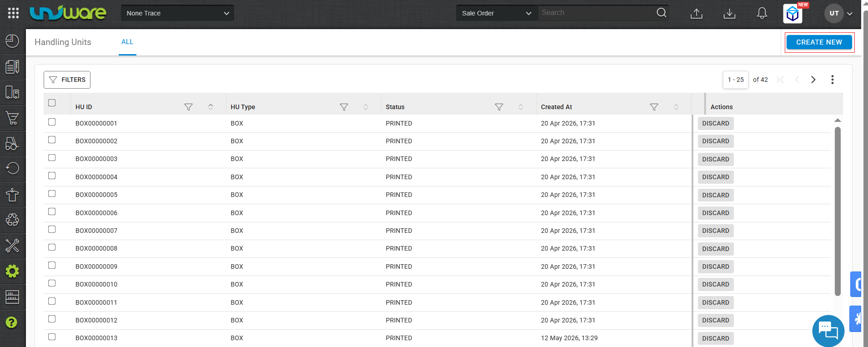
Task: Open the NEW cube feature icon
Action: coord(793,14)
